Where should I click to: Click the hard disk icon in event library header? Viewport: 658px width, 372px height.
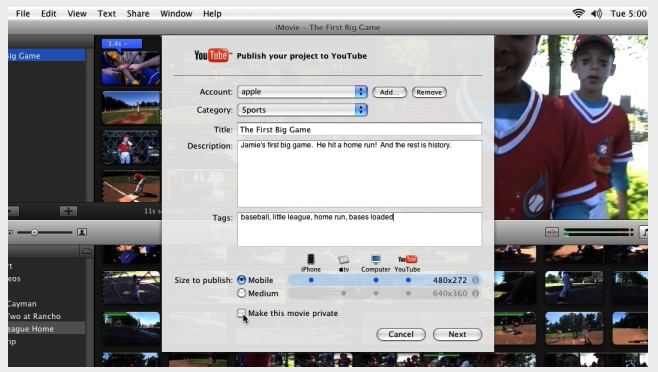click(86, 251)
